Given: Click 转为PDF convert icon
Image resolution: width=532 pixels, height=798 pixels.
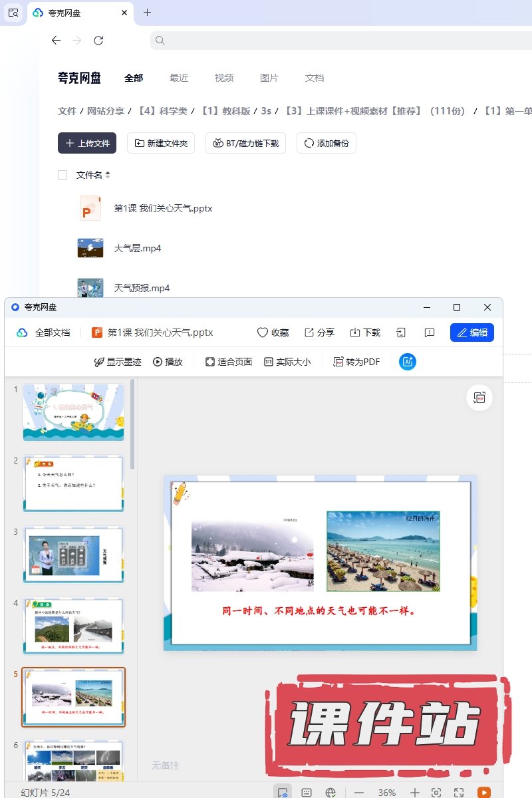Looking at the screenshot, I should click(x=356, y=362).
